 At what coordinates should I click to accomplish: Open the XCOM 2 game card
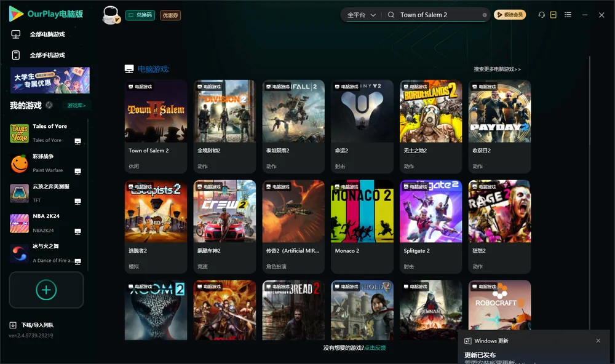pos(156,310)
